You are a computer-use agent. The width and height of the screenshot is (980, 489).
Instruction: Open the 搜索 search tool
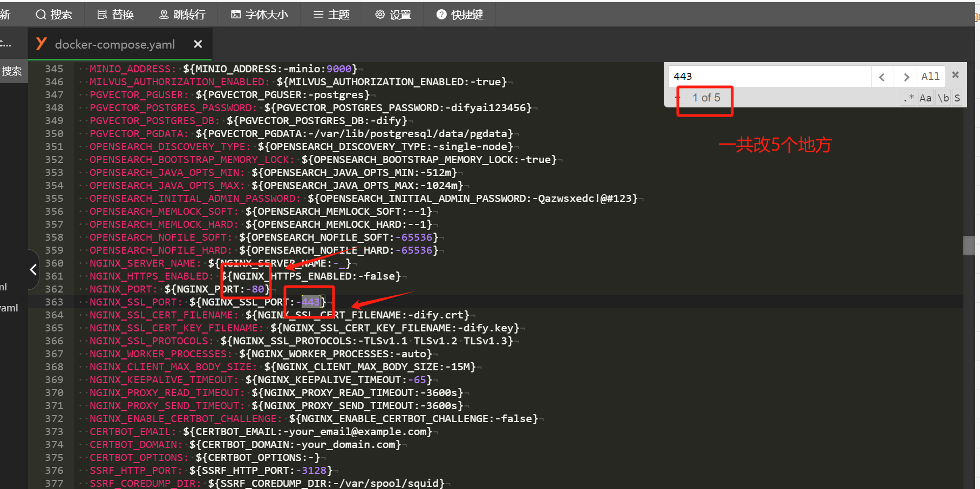[54, 15]
